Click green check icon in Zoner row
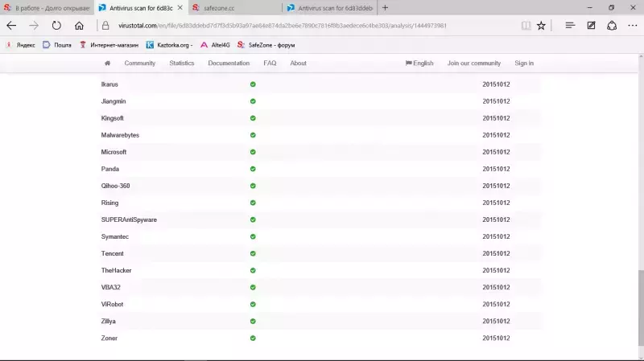Screen dimensions: 644x361 pyautogui.click(x=253, y=338)
